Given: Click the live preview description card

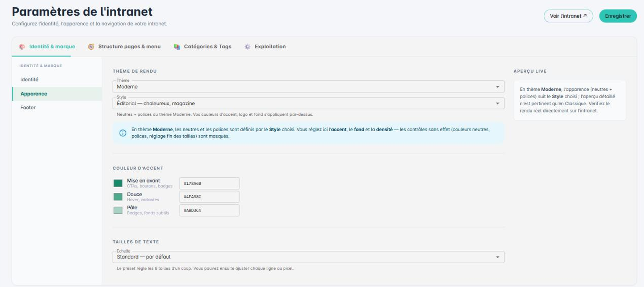Looking at the screenshot, I should (570, 100).
